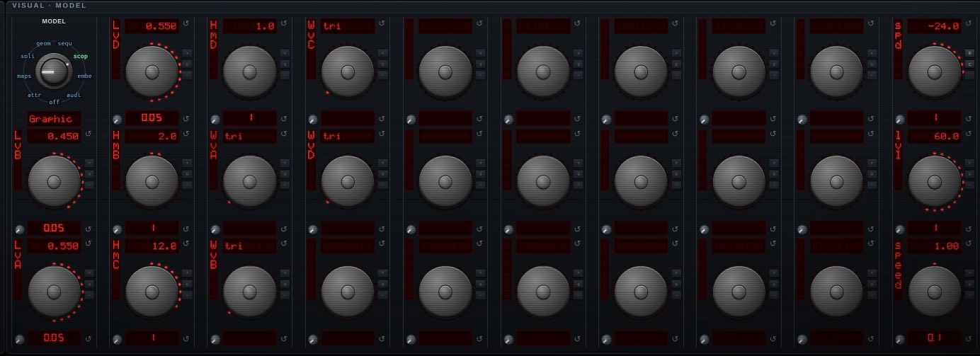This screenshot has width=980, height=356.
Task: Click the small step knob under the speed knob
Action: pyautogui.click(x=899, y=340)
